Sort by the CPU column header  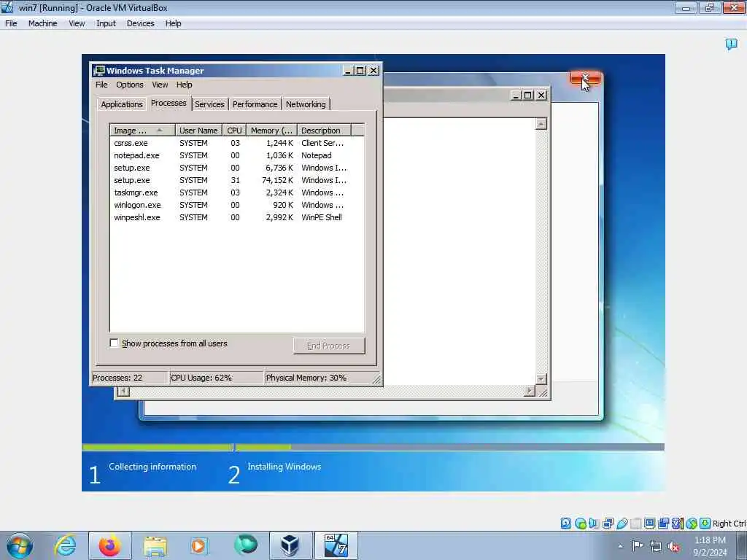(x=234, y=131)
